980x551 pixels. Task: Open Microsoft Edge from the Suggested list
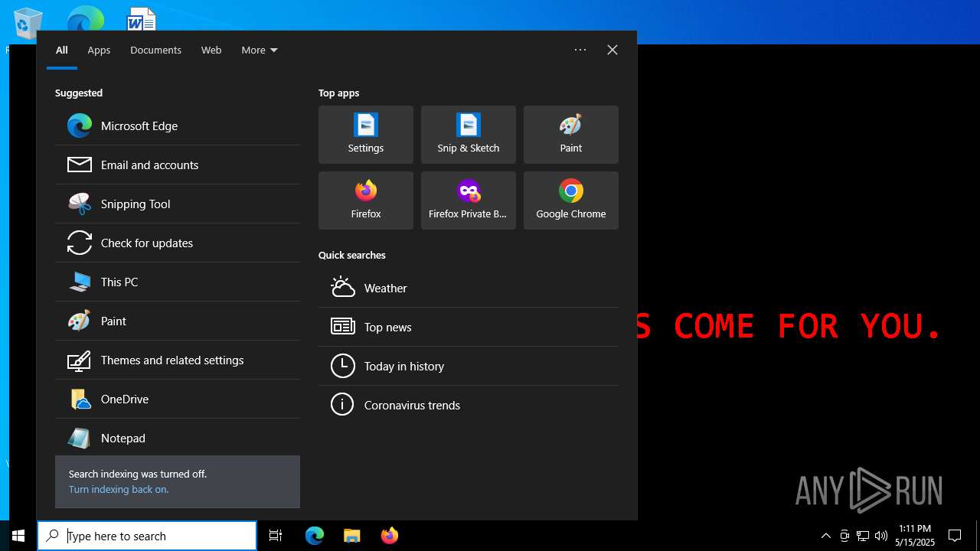tap(178, 126)
